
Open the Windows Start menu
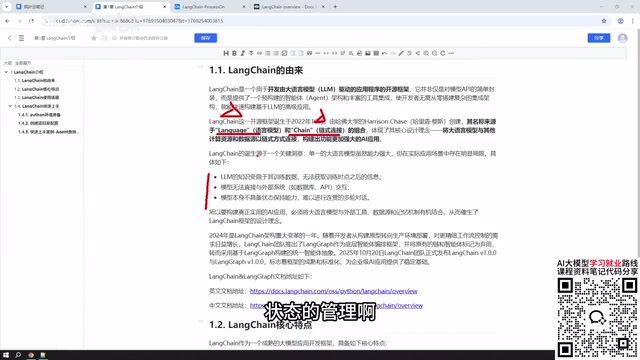point(6,355)
